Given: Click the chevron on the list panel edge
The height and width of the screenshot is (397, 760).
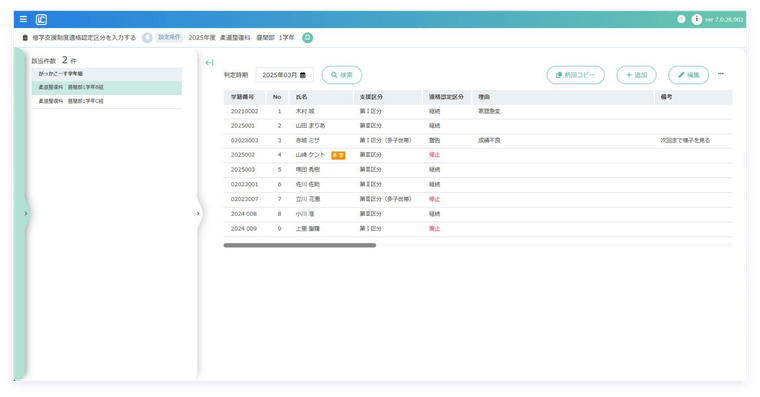Looking at the screenshot, I should (198, 213).
